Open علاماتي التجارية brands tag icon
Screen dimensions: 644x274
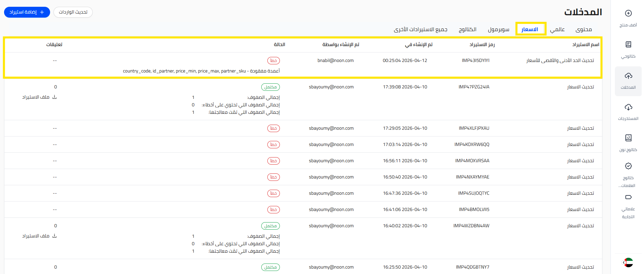[628, 197]
